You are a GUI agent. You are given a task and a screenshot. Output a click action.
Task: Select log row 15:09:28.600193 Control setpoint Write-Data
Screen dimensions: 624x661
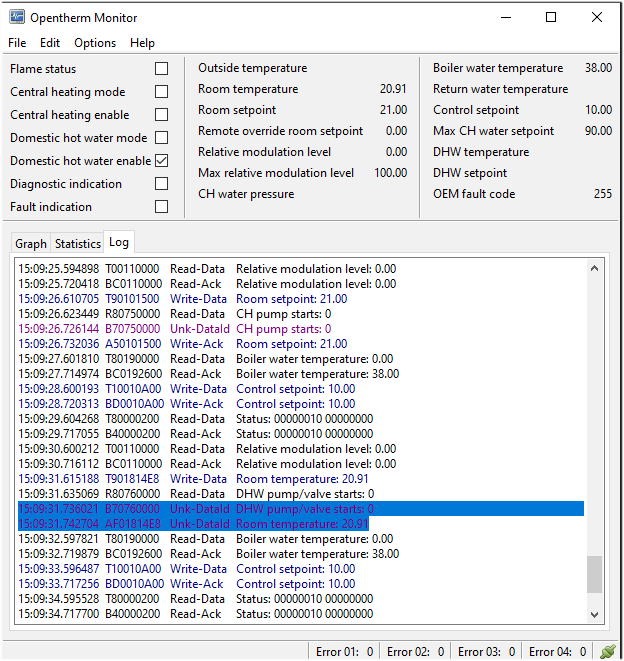pos(301,389)
